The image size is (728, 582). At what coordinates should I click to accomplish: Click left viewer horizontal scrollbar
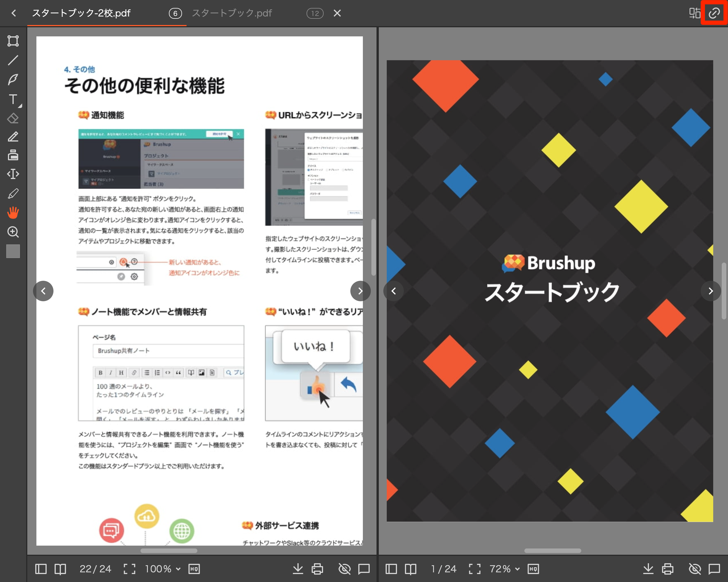(169, 551)
